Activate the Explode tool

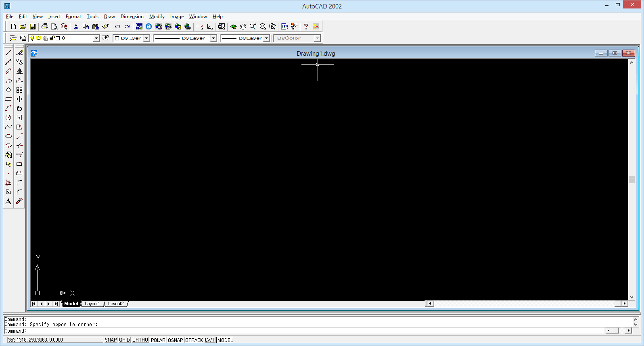pyautogui.click(x=19, y=201)
